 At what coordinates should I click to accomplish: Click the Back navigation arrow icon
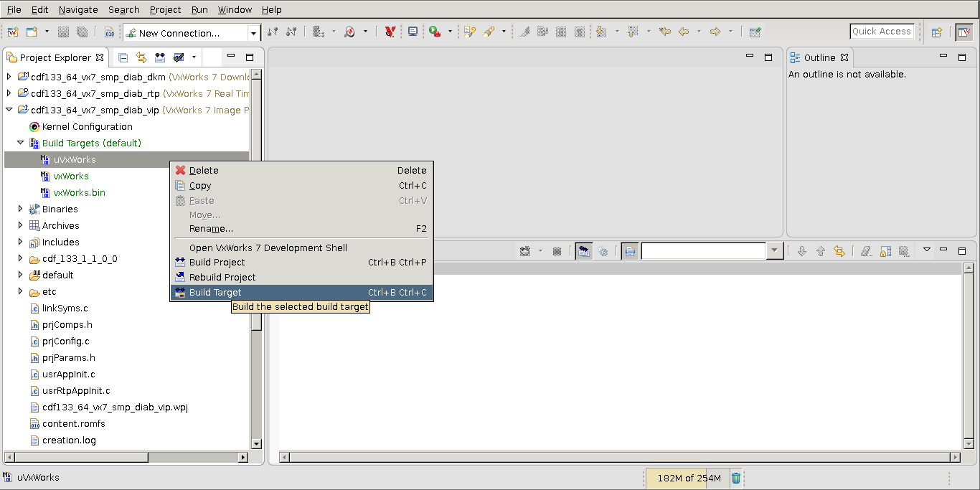point(684,32)
